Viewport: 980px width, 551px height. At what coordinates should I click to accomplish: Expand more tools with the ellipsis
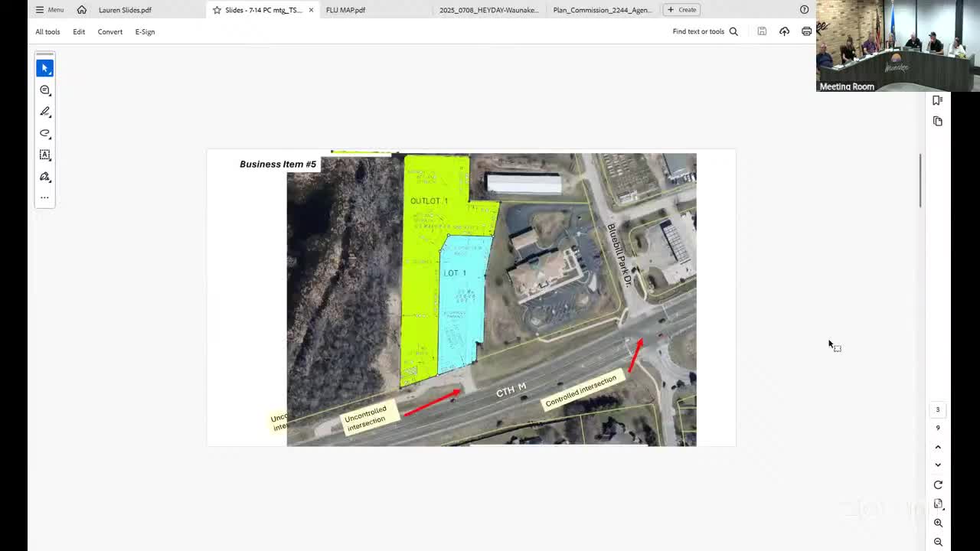coord(44,197)
